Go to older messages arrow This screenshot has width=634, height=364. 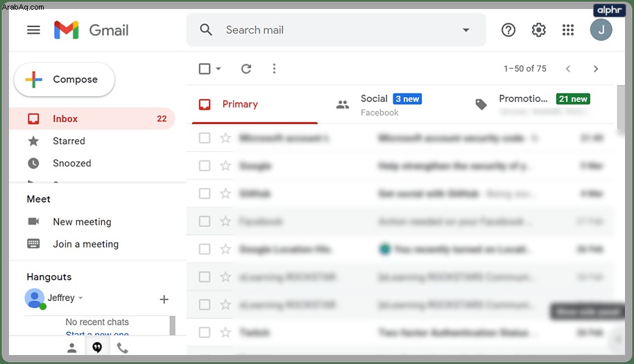tap(596, 69)
